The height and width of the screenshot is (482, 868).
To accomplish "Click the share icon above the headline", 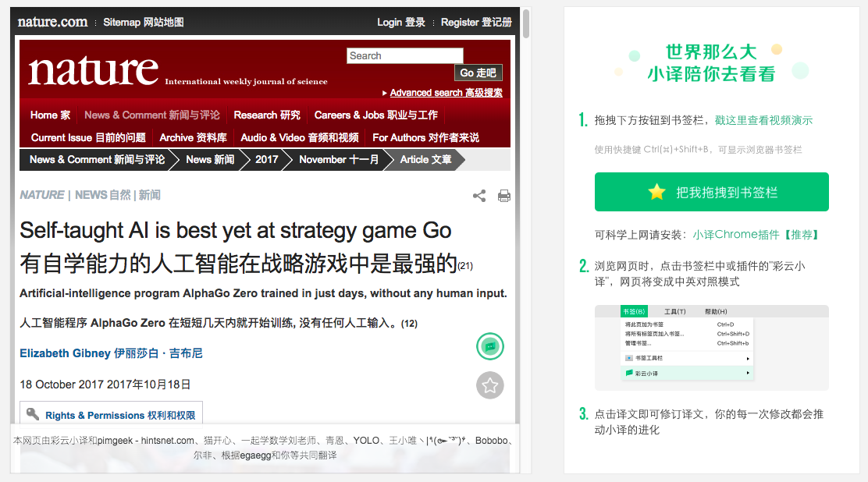I will point(479,195).
